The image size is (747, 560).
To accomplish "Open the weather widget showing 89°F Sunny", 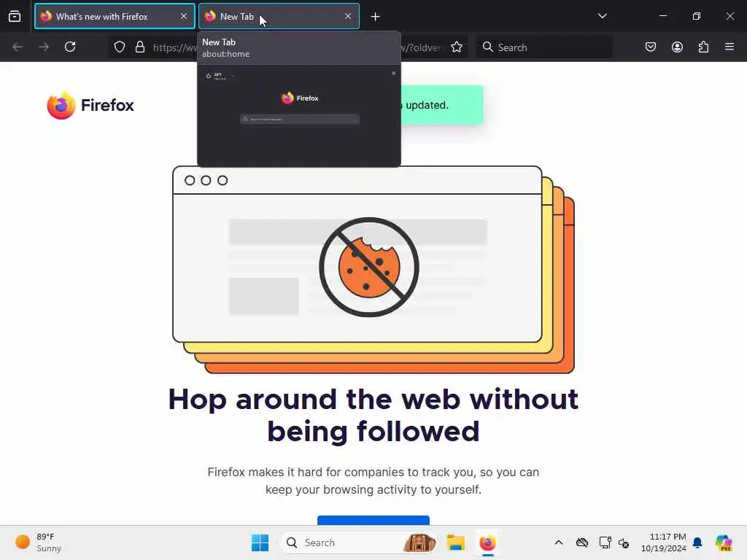I will pos(38,542).
